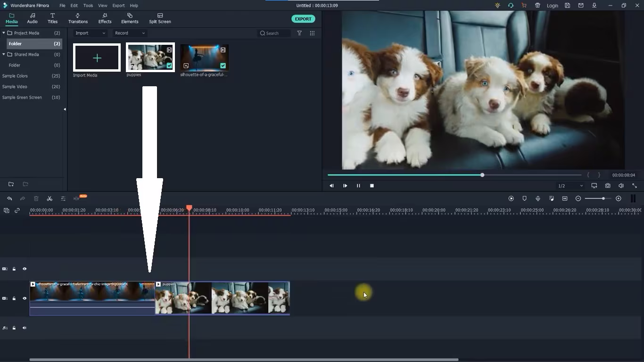Open the Transitions tab

(78, 18)
